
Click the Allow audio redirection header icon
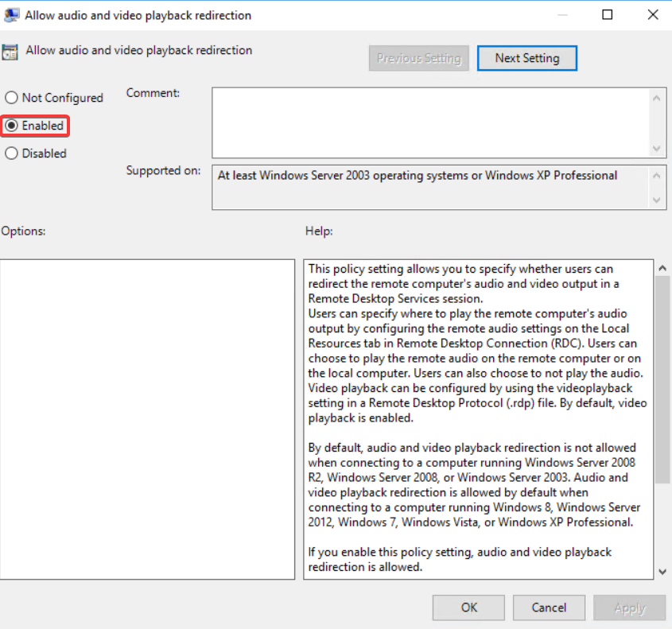tap(10, 50)
